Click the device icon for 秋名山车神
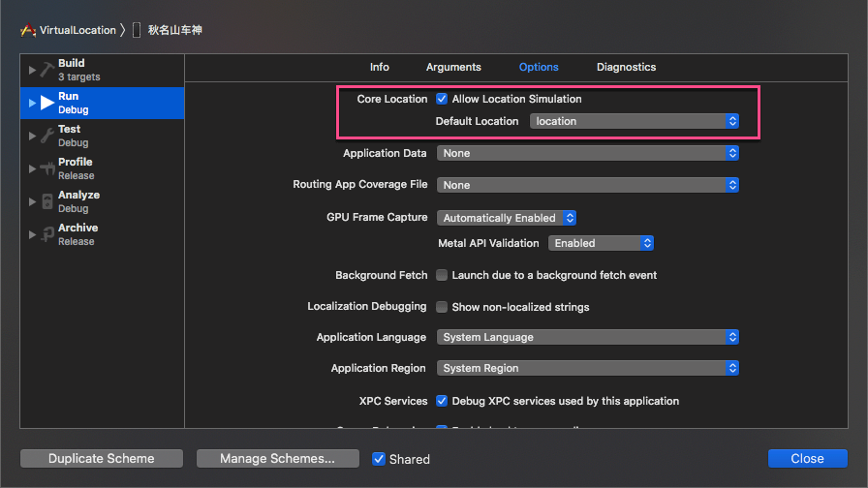 click(x=137, y=30)
